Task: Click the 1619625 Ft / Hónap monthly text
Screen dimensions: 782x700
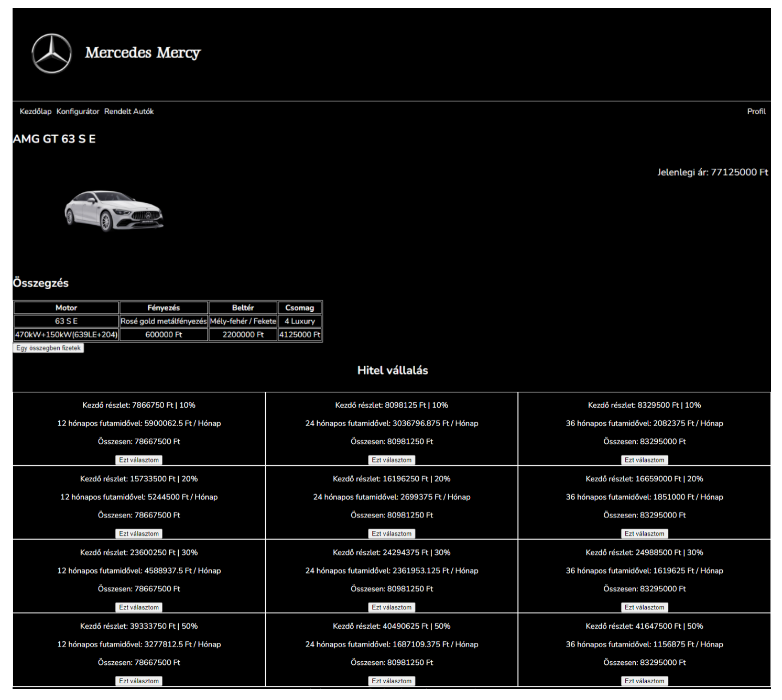Action: pyautogui.click(x=688, y=571)
